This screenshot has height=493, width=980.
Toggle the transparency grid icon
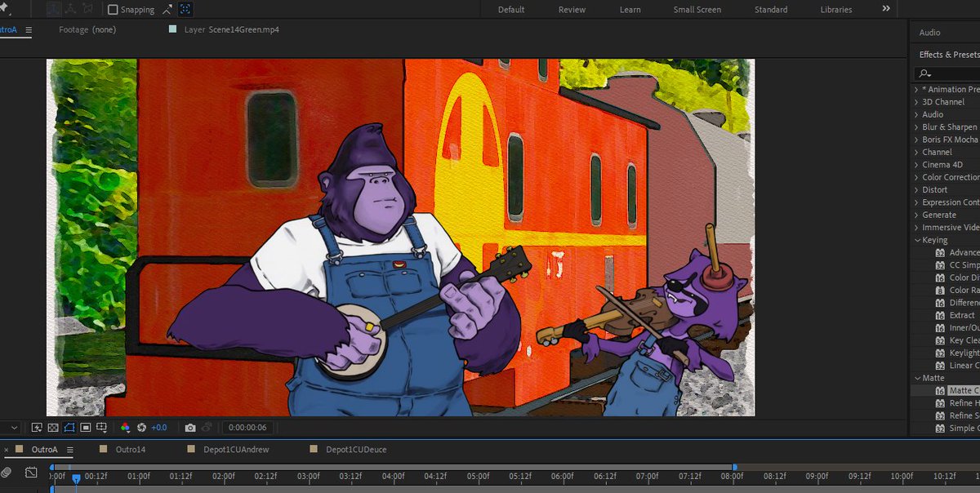tap(53, 427)
